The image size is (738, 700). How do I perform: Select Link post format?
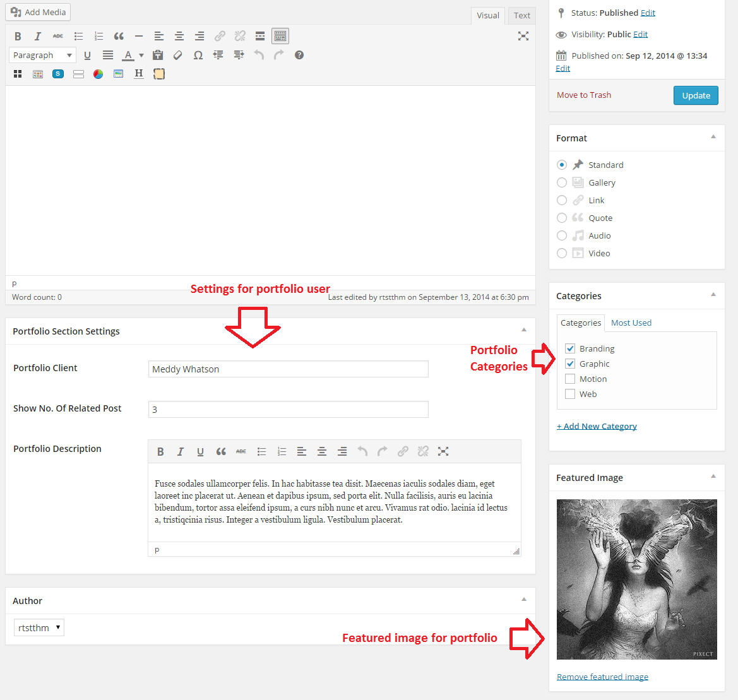coord(561,200)
